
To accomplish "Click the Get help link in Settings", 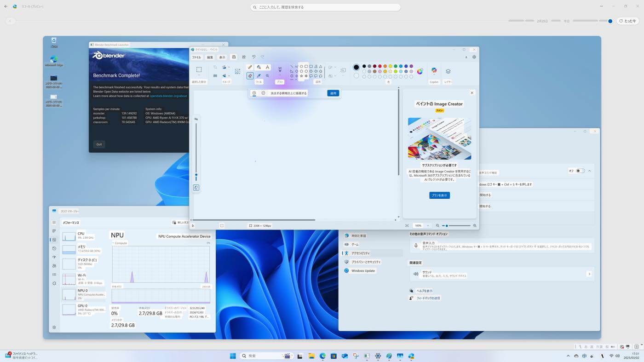I will coord(424,291).
